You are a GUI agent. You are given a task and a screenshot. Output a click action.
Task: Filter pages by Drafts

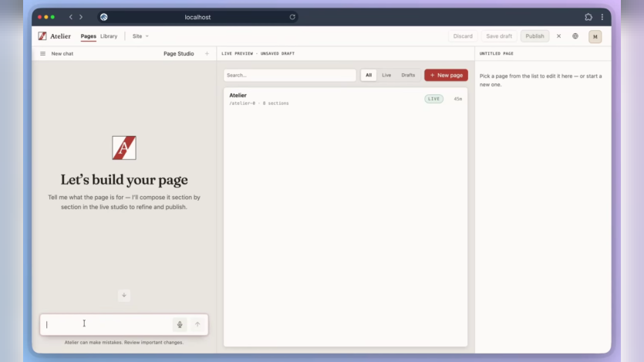point(408,75)
